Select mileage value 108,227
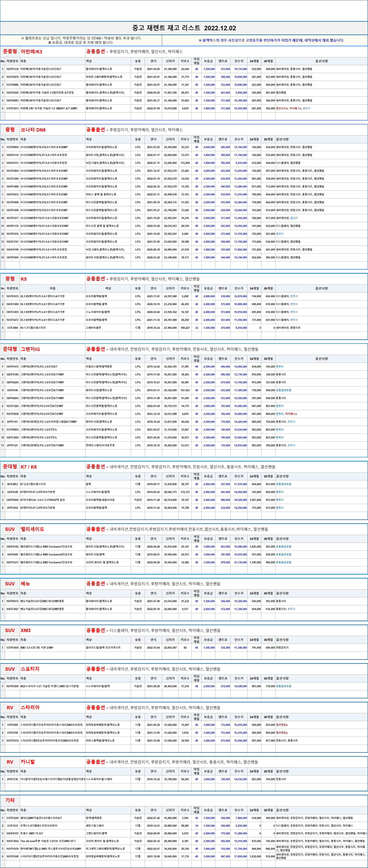The width and height of the screenshot is (368, 868). tap(185, 328)
